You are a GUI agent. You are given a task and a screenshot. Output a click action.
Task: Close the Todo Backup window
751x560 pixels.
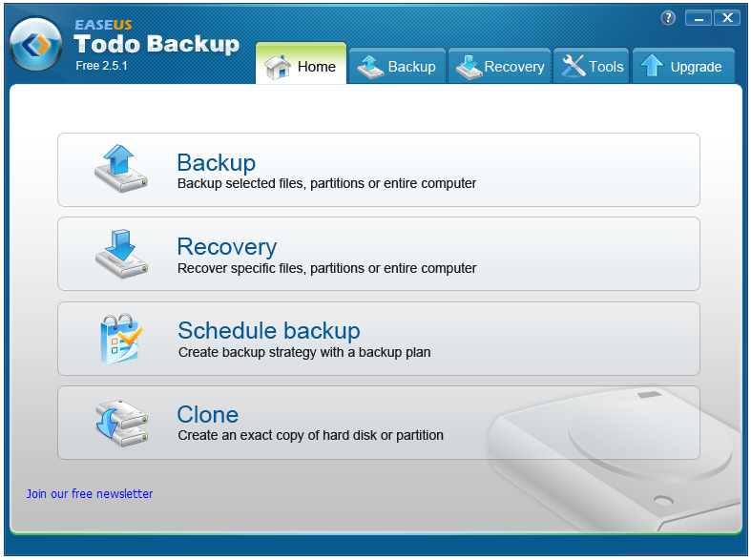[x=727, y=18]
